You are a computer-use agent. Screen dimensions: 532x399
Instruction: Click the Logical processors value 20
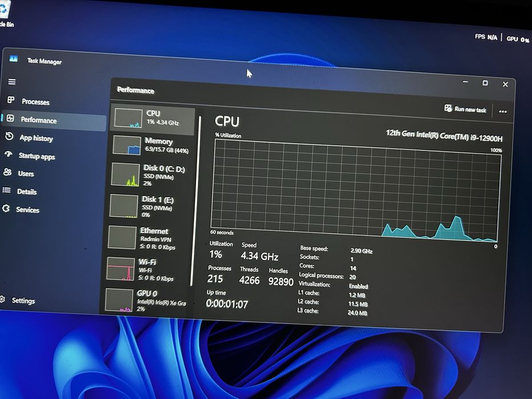pyautogui.click(x=352, y=277)
